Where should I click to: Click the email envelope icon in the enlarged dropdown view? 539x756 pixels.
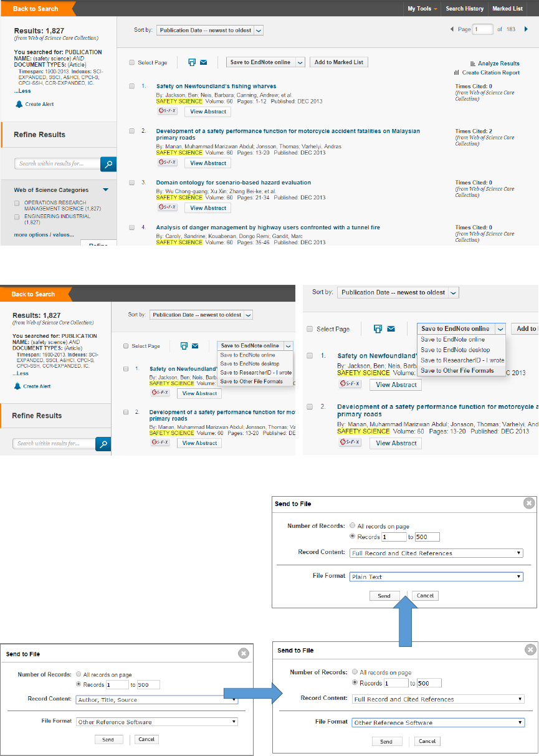[x=391, y=328]
